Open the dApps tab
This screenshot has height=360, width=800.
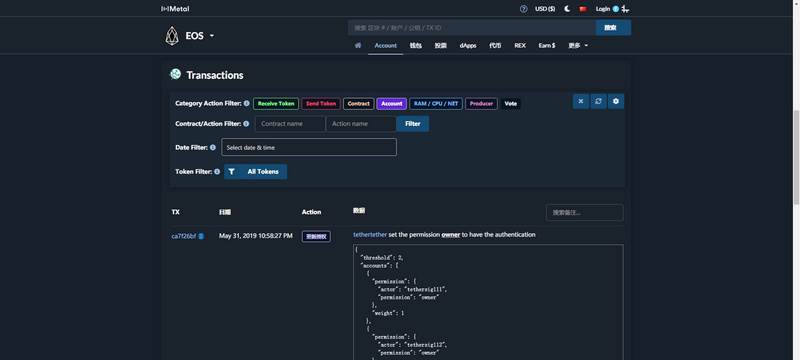click(x=468, y=45)
